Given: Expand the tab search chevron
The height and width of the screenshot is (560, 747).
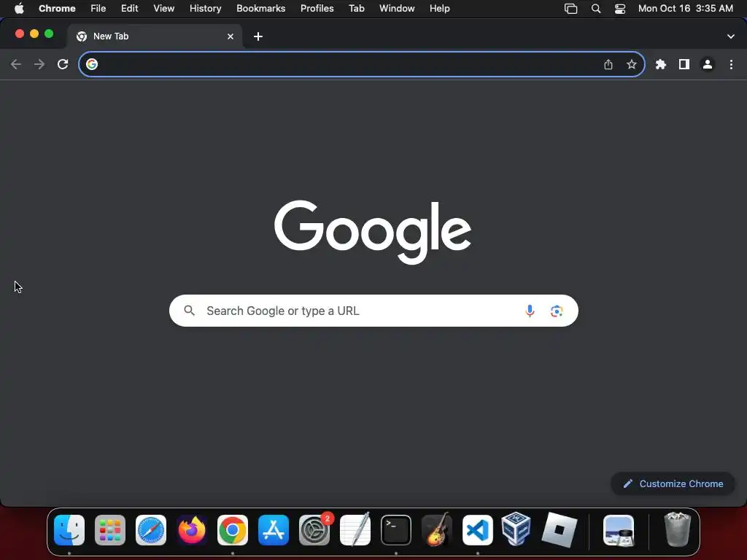Looking at the screenshot, I should pyautogui.click(x=731, y=36).
